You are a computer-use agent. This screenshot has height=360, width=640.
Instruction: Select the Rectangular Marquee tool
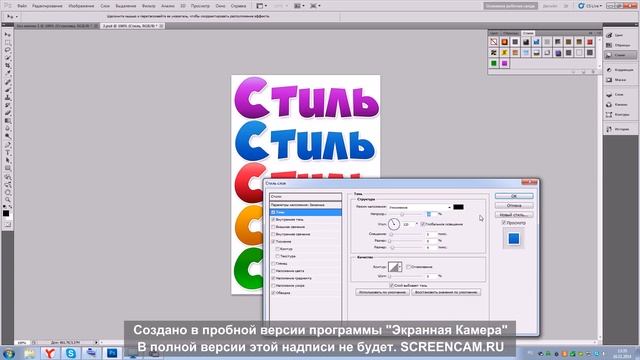coord(7,42)
